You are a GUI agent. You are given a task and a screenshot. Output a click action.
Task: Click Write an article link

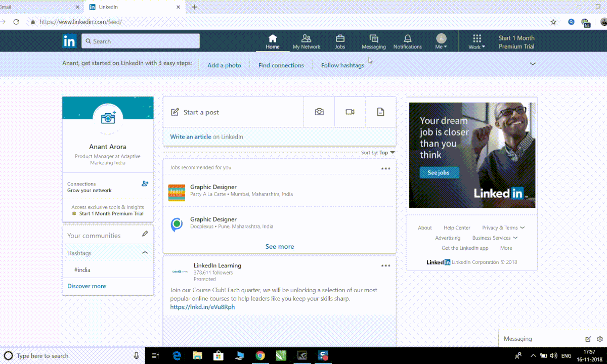point(191,136)
